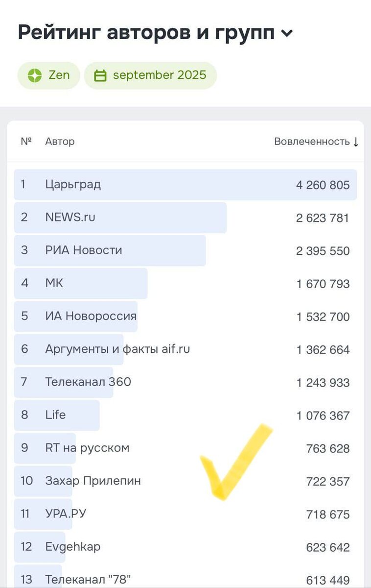
Task: Click the descending sort arrow by Вовлеченность
Action: [356, 142]
